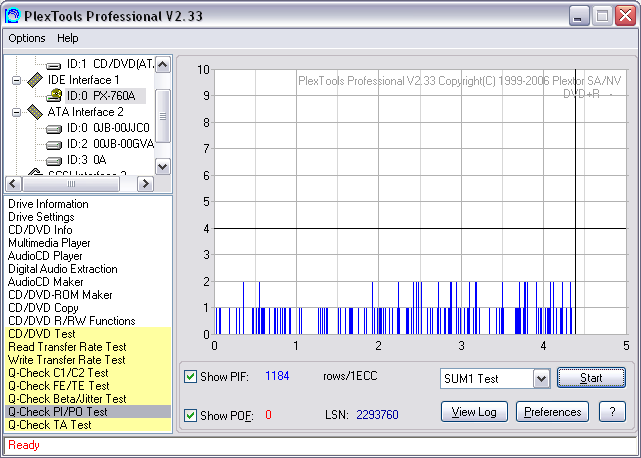This screenshot has height=458, width=641.
Task: Toggle the Show PIF checkbox
Action: (x=190, y=376)
